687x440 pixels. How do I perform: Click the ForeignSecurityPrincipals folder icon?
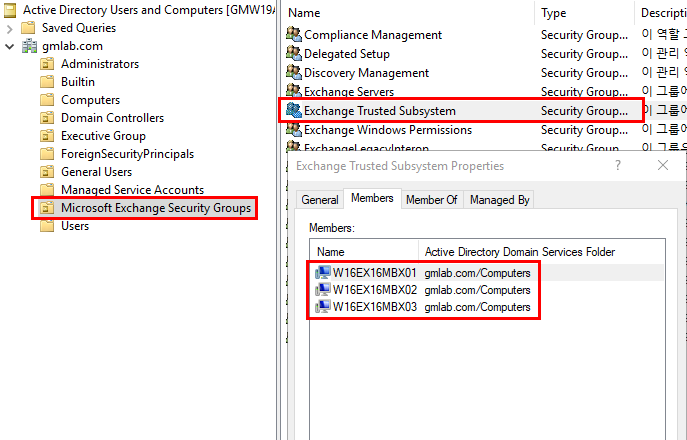point(47,154)
